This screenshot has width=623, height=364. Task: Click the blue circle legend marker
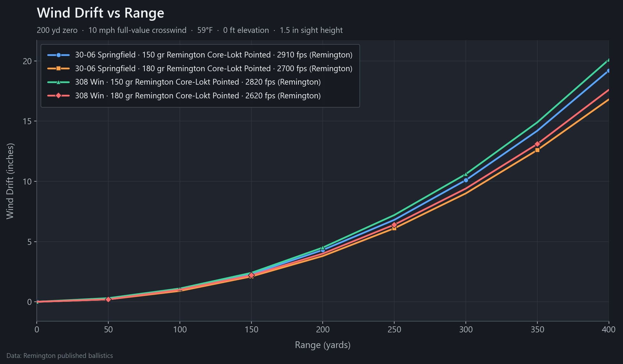pos(58,55)
